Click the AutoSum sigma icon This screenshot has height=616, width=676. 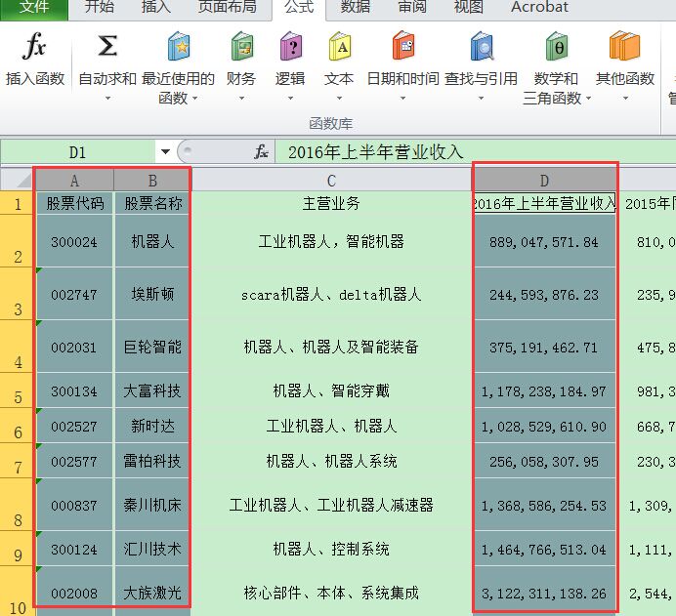(x=106, y=45)
